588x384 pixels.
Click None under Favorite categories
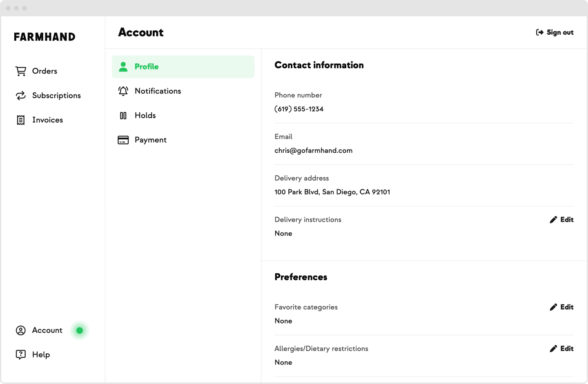tap(283, 321)
